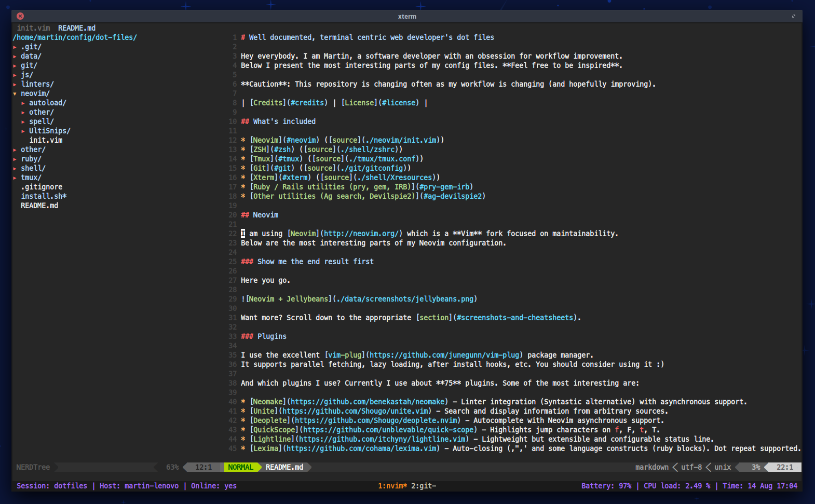Expand the js/ folder arrow
This screenshot has height=504, width=815.
tap(15, 75)
